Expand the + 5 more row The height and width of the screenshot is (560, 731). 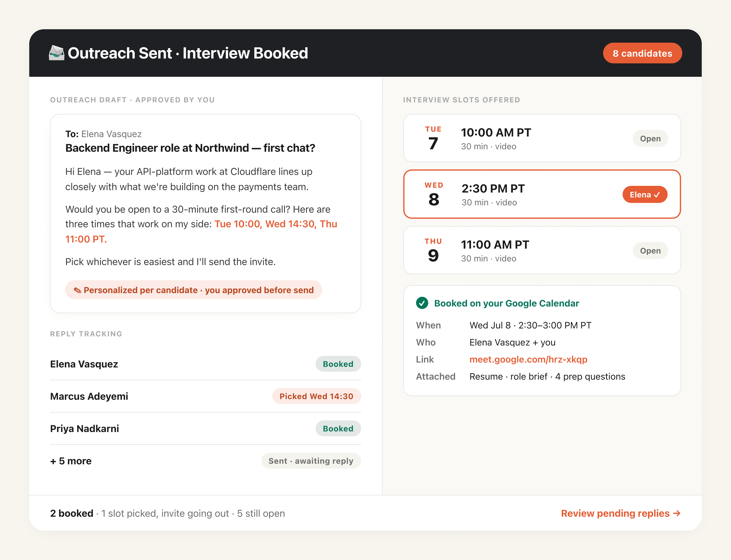pos(205,461)
